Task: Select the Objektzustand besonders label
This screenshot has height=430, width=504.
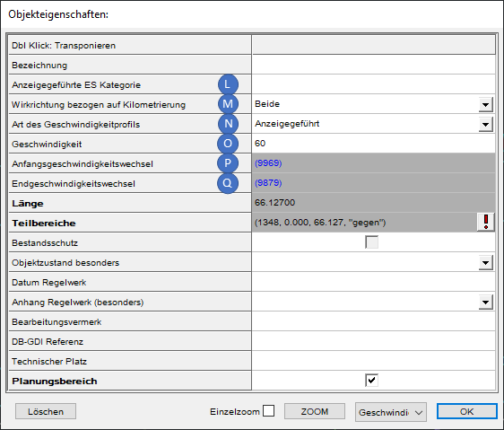Action: coord(65,263)
